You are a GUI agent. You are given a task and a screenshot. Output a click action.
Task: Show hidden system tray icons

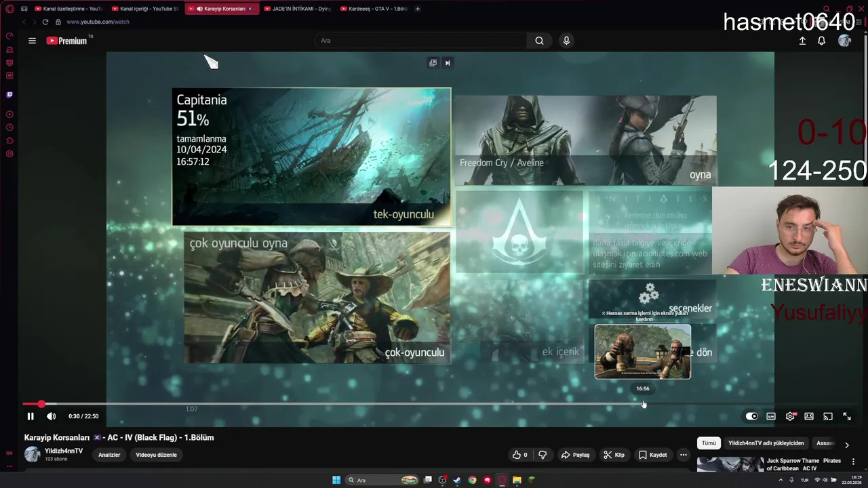tap(780, 480)
